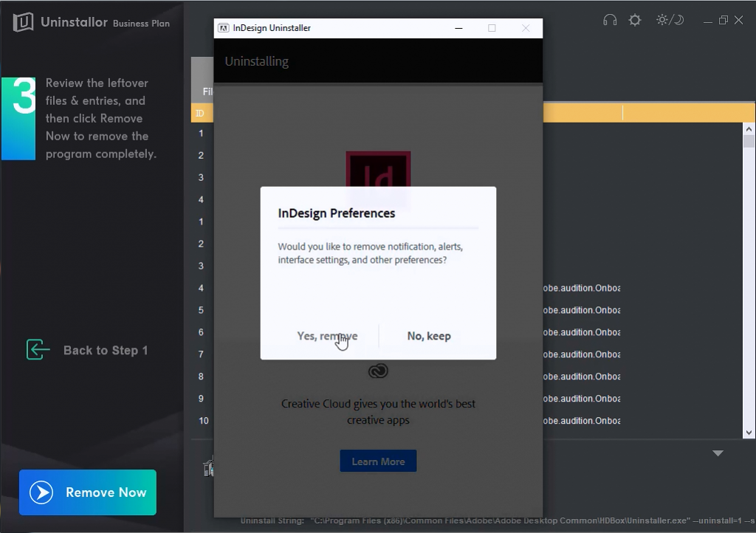This screenshot has height=533, width=756.
Task: Click the Uninstall String path text
Action: (x=498, y=520)
